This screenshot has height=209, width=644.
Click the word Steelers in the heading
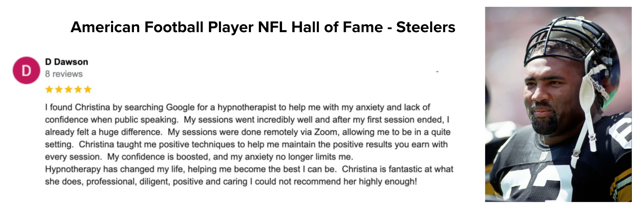click(425, 27)
